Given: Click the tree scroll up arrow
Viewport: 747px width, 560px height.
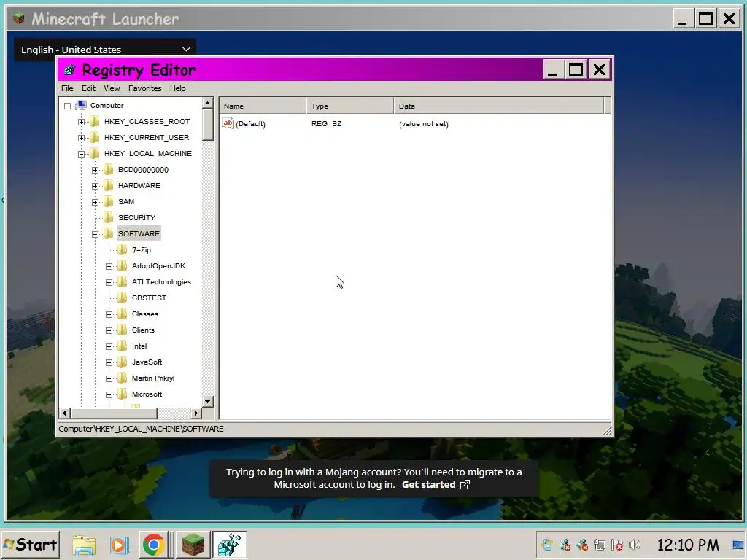Looking at the screenshot, I should (x=207, y=102).
